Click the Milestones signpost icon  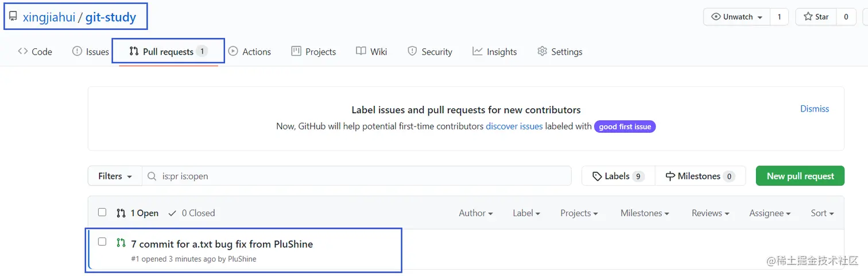[670, 177]
